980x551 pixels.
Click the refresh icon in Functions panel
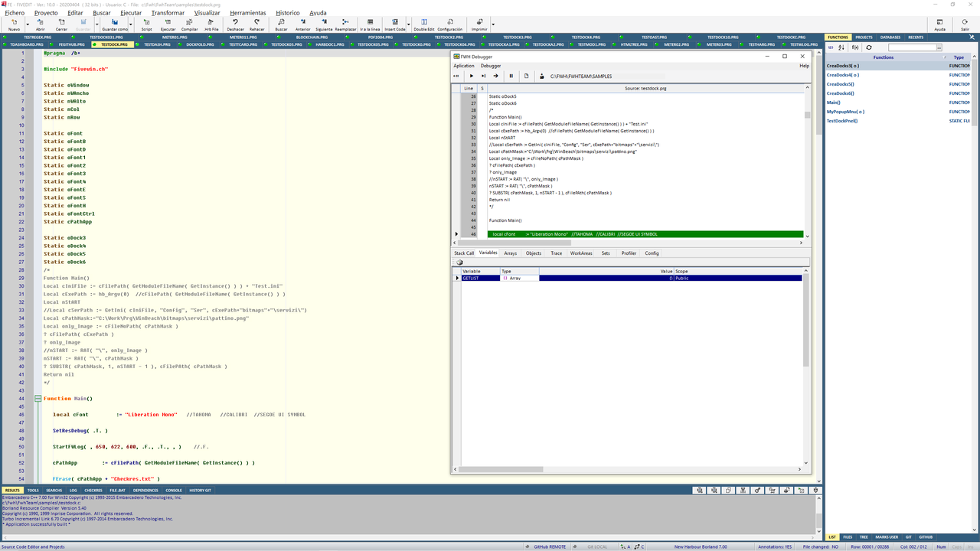point(869,47)
